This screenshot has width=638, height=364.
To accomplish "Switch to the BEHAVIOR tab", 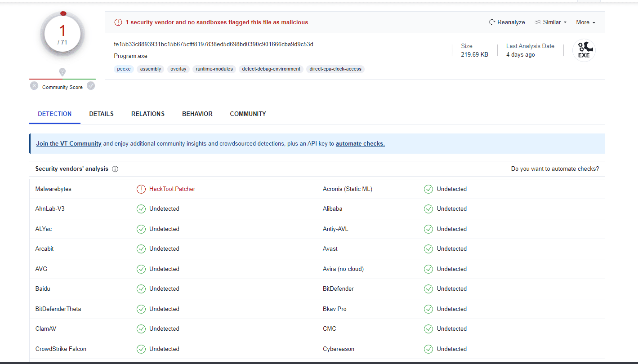I will tap(197, 114).
